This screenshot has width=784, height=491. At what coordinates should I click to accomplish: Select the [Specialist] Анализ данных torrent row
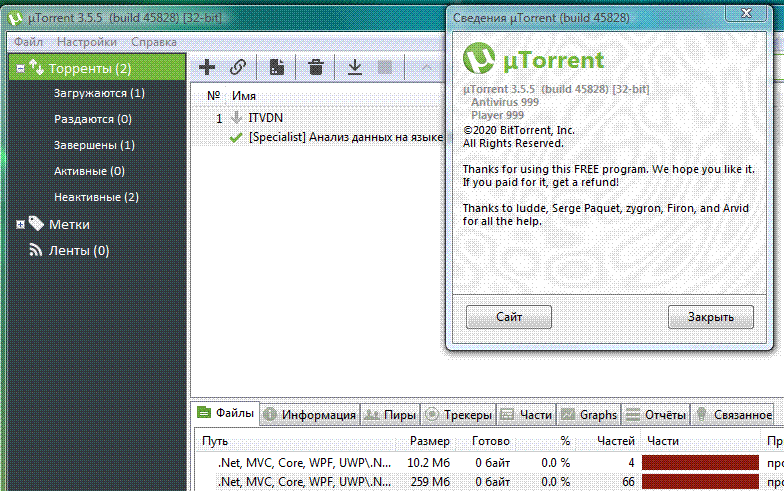[320, 137]
